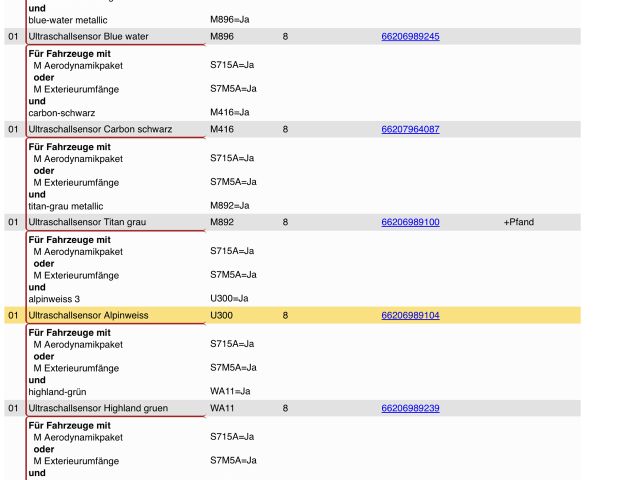Click the M416 colour code cell
Viewport: 640px width, 480px height.
(221, 129)
